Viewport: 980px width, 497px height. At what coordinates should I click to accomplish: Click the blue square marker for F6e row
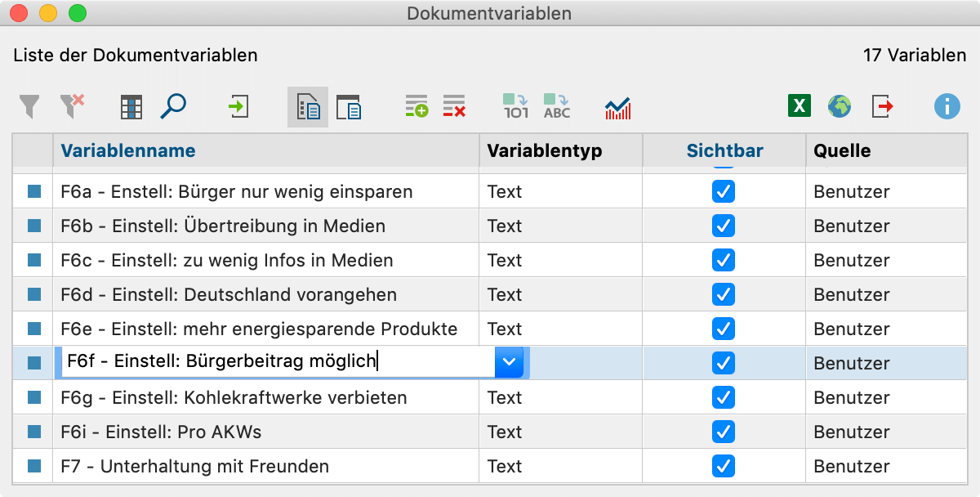point(34,329)
